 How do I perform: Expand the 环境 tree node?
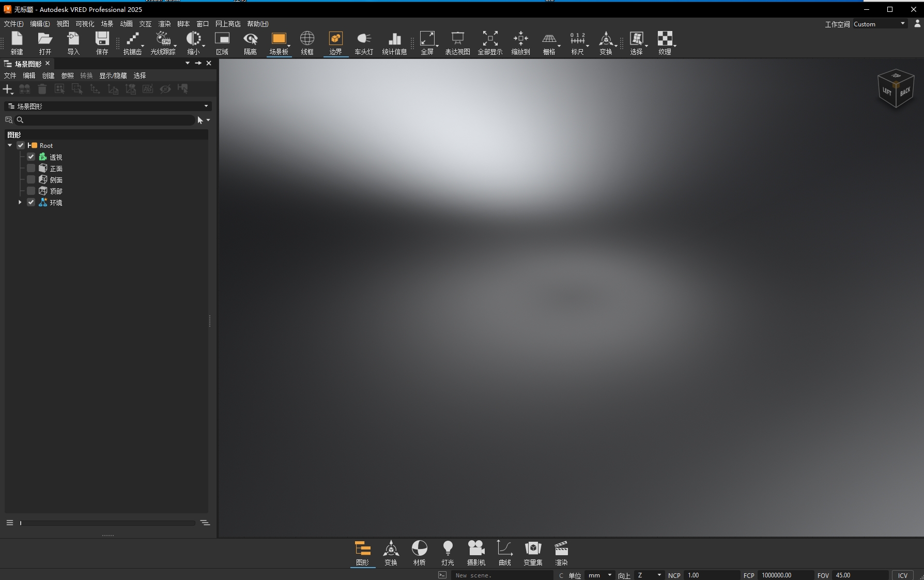click(x=20, y=202)
